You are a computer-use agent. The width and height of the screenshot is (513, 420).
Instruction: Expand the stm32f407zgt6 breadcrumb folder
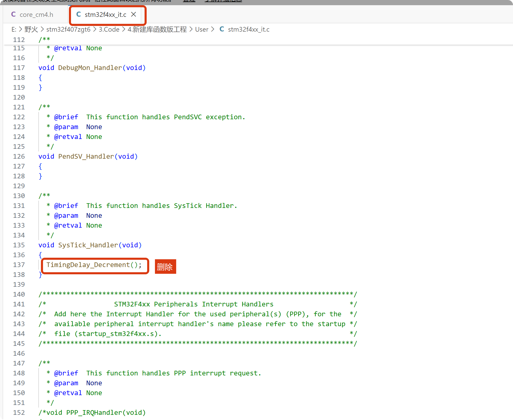click(68, 29)
